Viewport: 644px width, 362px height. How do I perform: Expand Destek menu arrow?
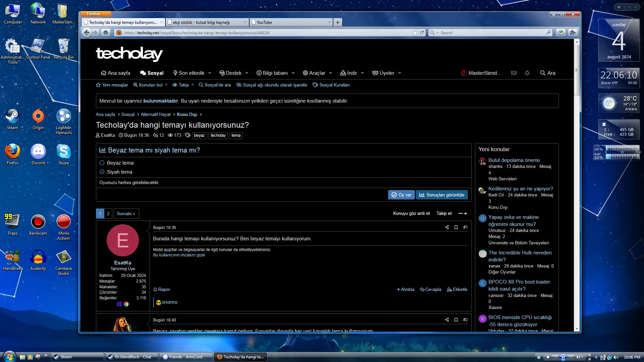247,73
